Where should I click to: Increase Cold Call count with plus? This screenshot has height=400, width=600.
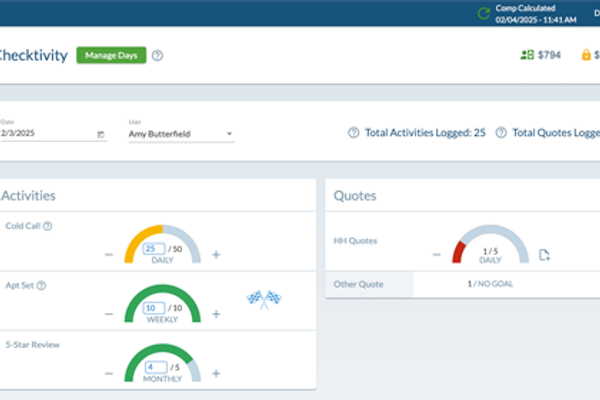pos(216,255)
